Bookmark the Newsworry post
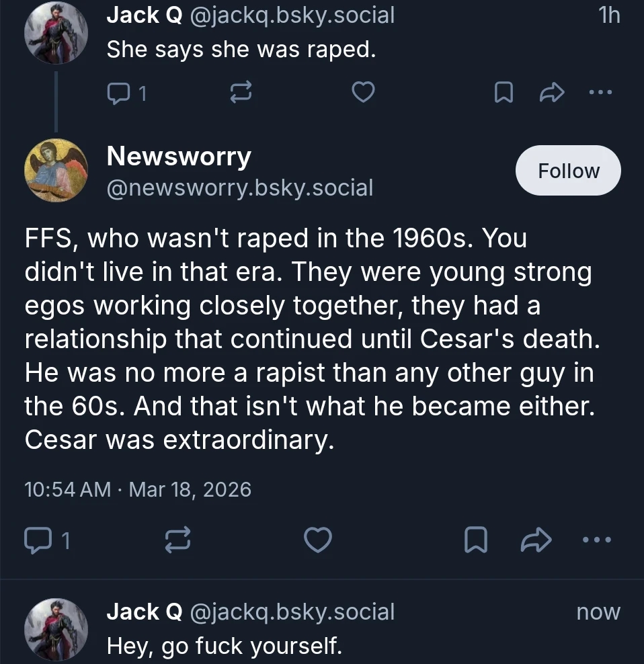Image resolution: width=644 pixels, height=664 pixels. pyautogui.click(x=476, y=540)
